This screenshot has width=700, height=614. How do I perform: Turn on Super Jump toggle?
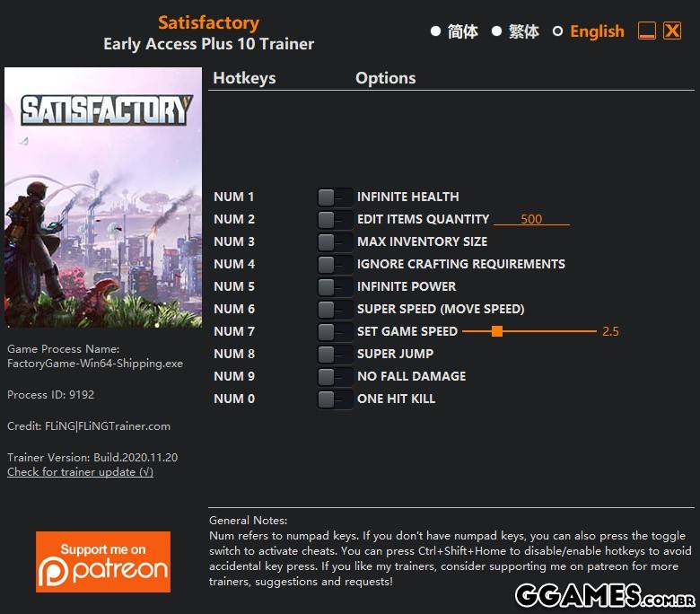click(335, 354)
